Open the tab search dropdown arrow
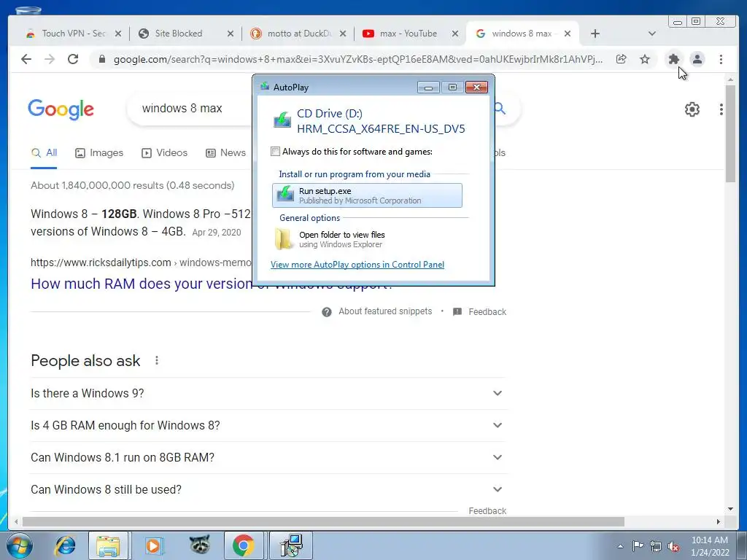This screenshot has width=747, height=560. 652,34
